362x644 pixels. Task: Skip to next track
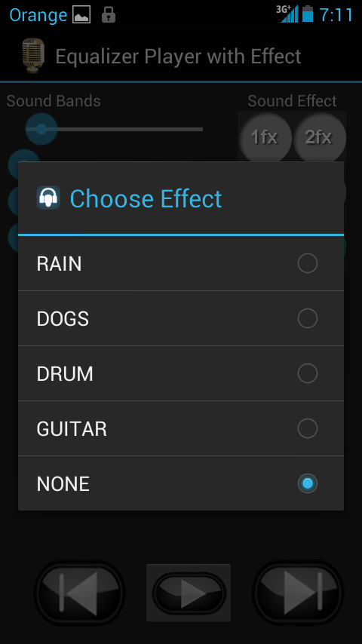click(298, 593)
